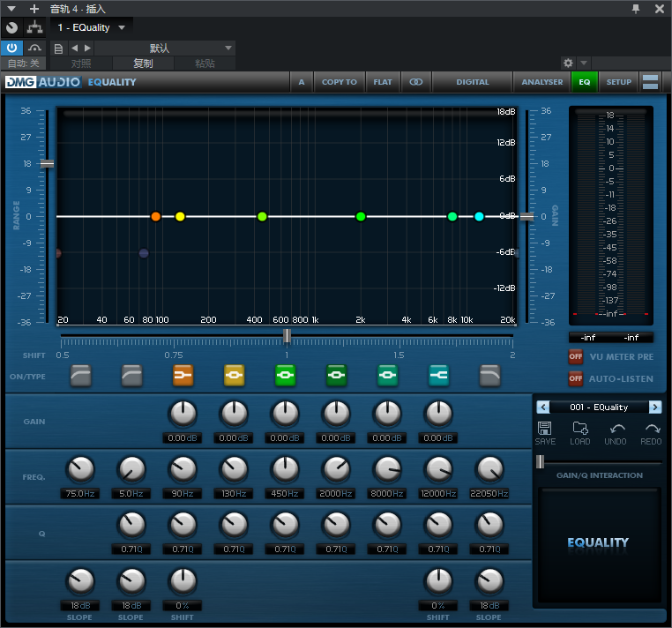
Task: Toggle Auto-Listen switch
Action: click(x=576, y=378)
